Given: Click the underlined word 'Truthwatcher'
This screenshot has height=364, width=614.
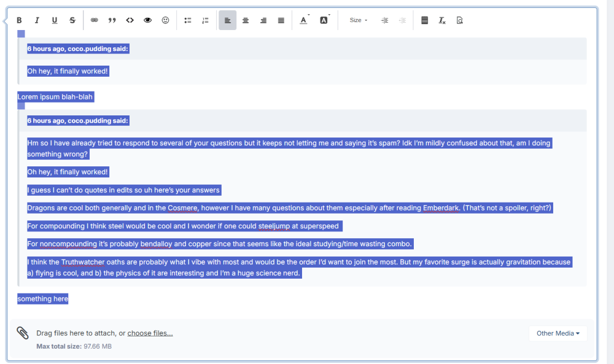Looking at the screenshot, I should pos(83,262).
